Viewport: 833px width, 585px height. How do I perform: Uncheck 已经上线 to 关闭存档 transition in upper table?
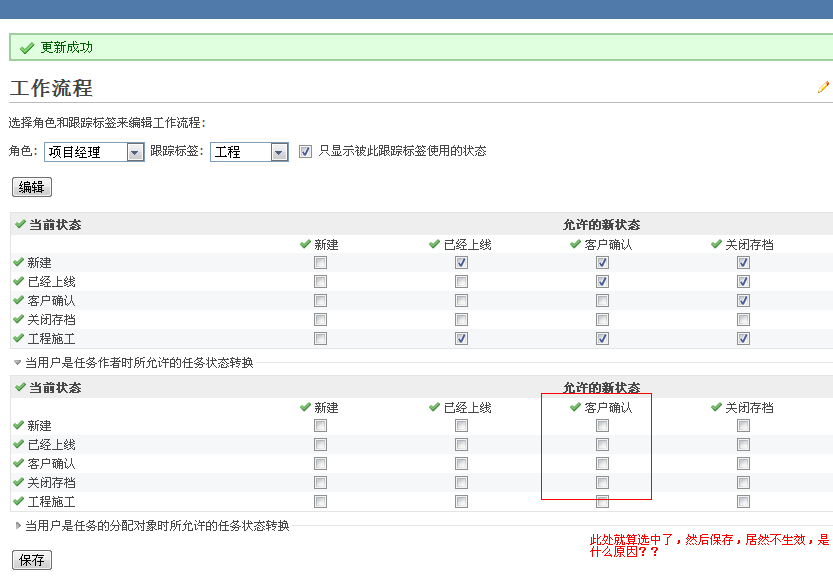(743, 282)
